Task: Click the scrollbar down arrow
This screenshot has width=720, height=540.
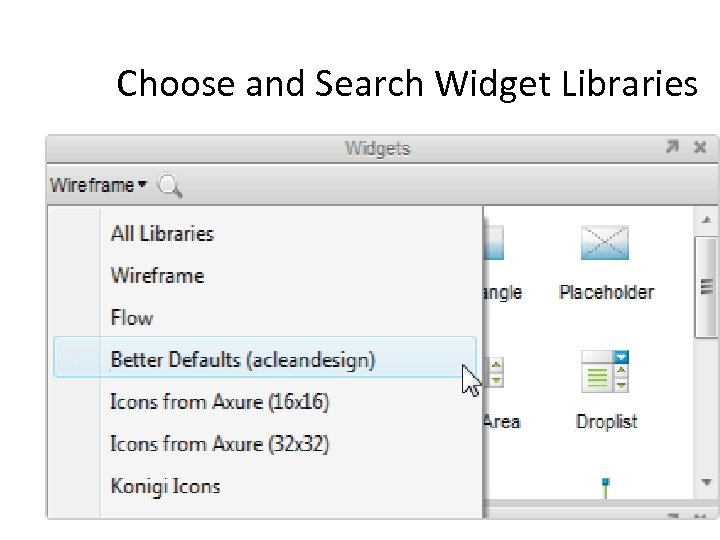Action: click(707, 483)
